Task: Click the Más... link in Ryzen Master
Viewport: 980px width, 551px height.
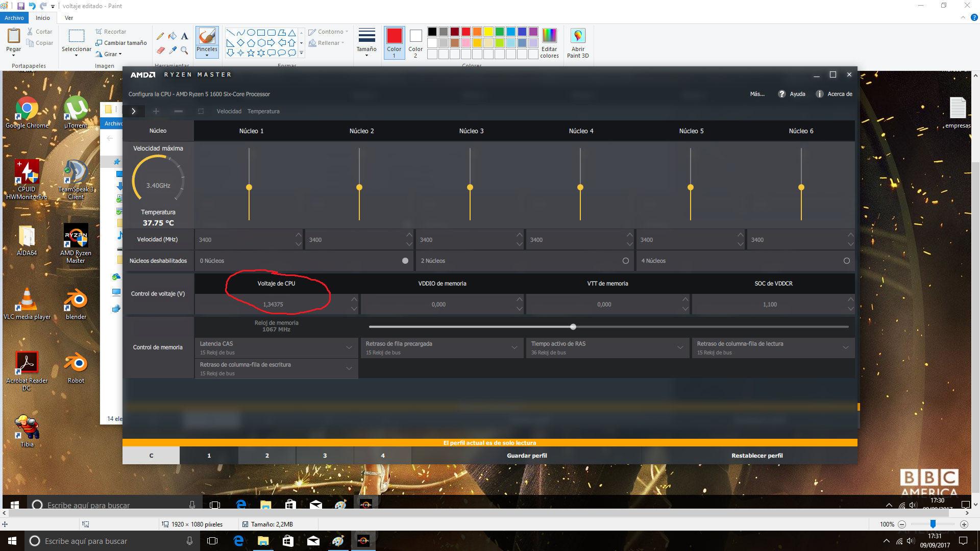Action: [757, 94]
